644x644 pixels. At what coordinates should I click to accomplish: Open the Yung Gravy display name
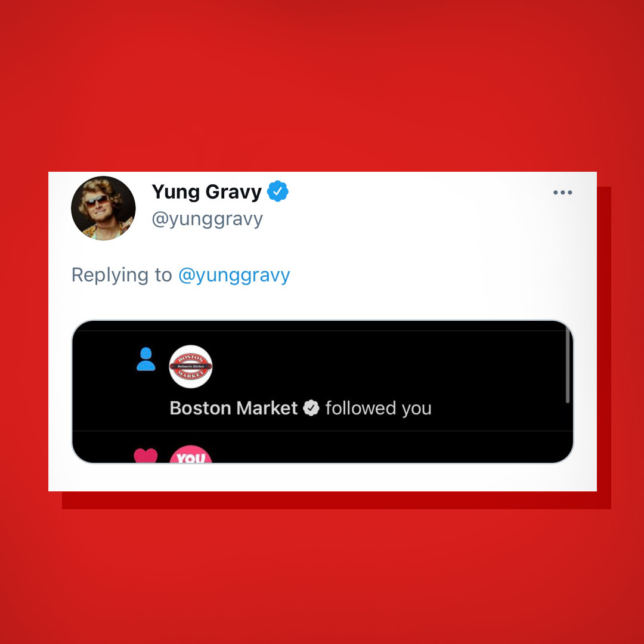pyautogui.click(x=206, y=192)
